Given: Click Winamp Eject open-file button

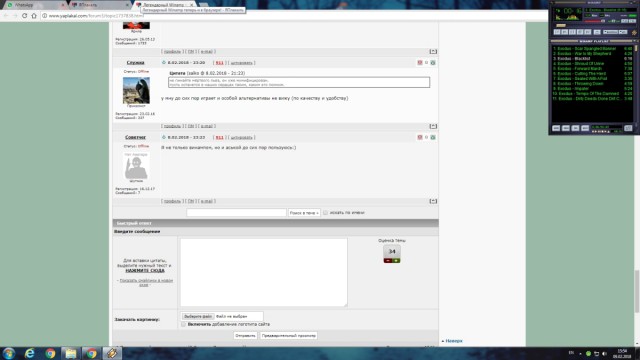Looking at the screenshot, I should click(x=597, y=32).
